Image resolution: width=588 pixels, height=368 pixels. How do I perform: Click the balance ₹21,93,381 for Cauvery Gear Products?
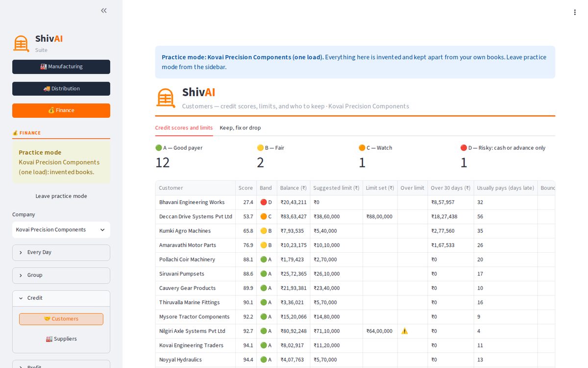tap(294, 288)
